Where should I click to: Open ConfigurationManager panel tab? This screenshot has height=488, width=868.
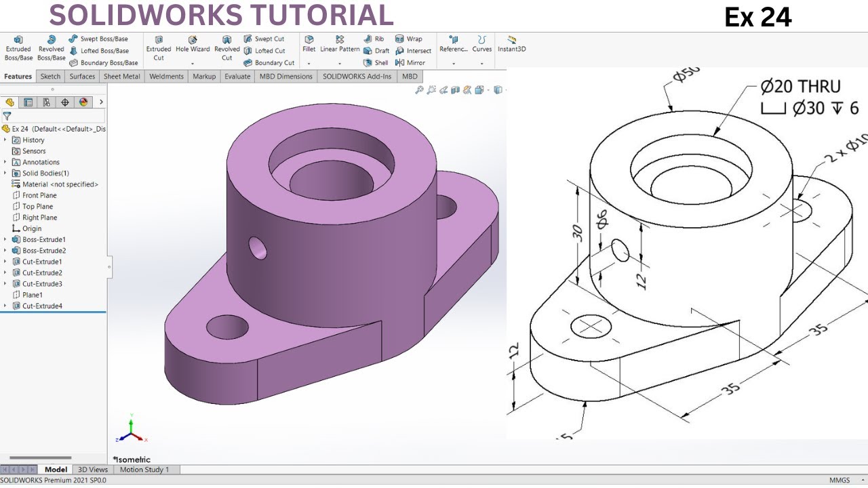tap(46, 102)
